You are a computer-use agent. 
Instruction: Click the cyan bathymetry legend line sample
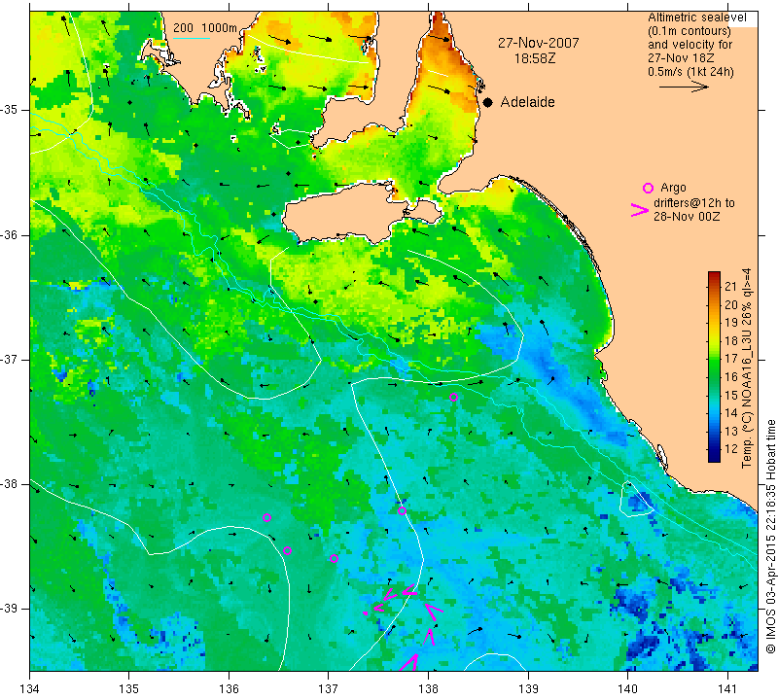(x=192, y=38)
